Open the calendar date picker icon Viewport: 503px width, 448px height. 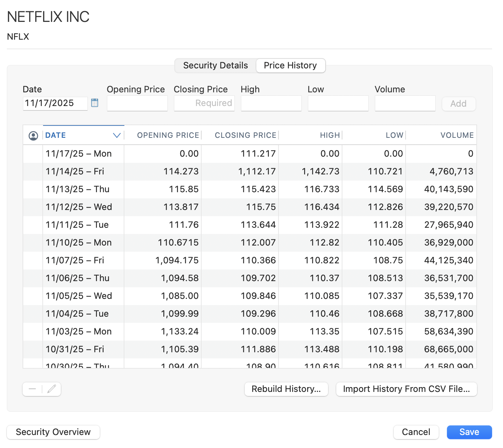click(x=95, y=103)
